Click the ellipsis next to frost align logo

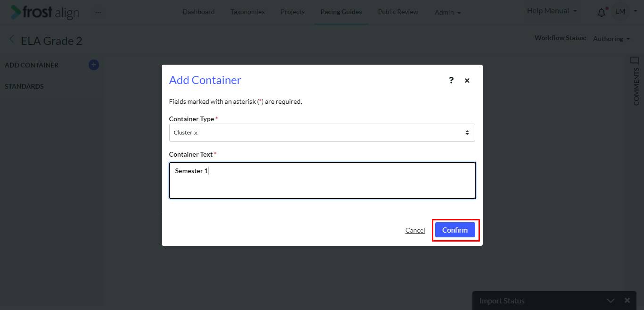[98, 12]
